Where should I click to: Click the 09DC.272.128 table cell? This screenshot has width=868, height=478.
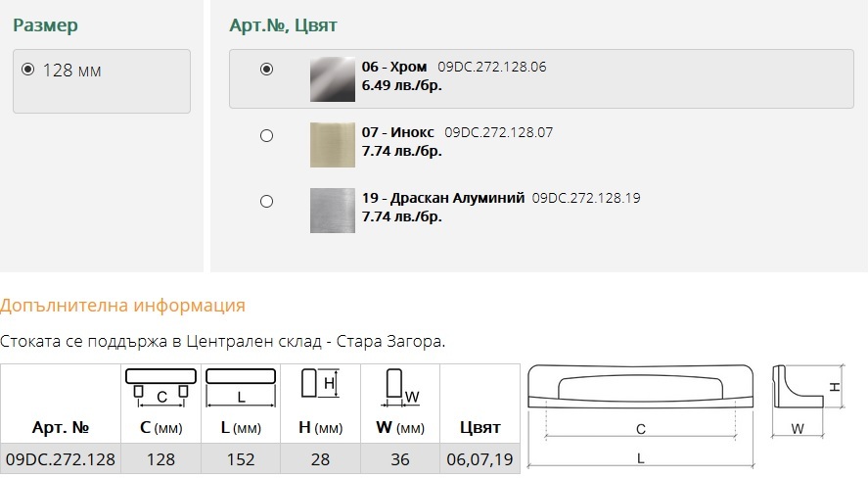tap(61, 459)
